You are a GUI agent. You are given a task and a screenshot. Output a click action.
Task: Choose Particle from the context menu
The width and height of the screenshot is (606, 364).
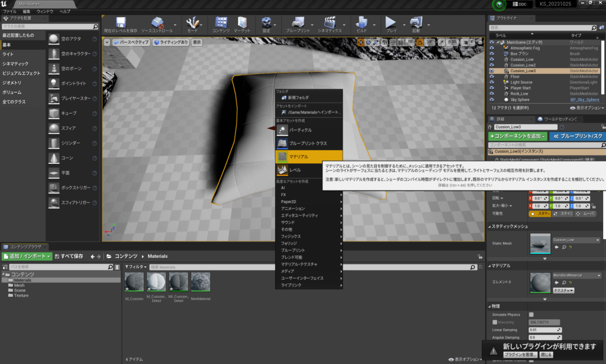309,130
